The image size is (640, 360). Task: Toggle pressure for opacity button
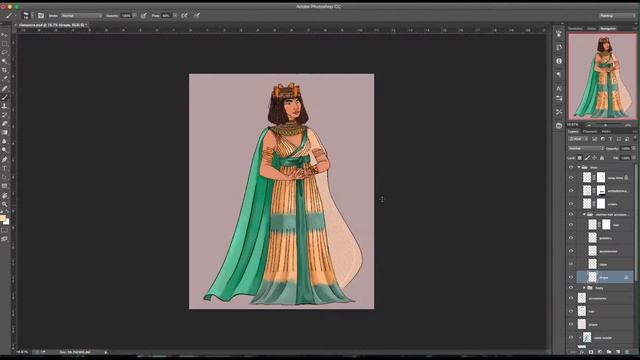pos(144,16)
